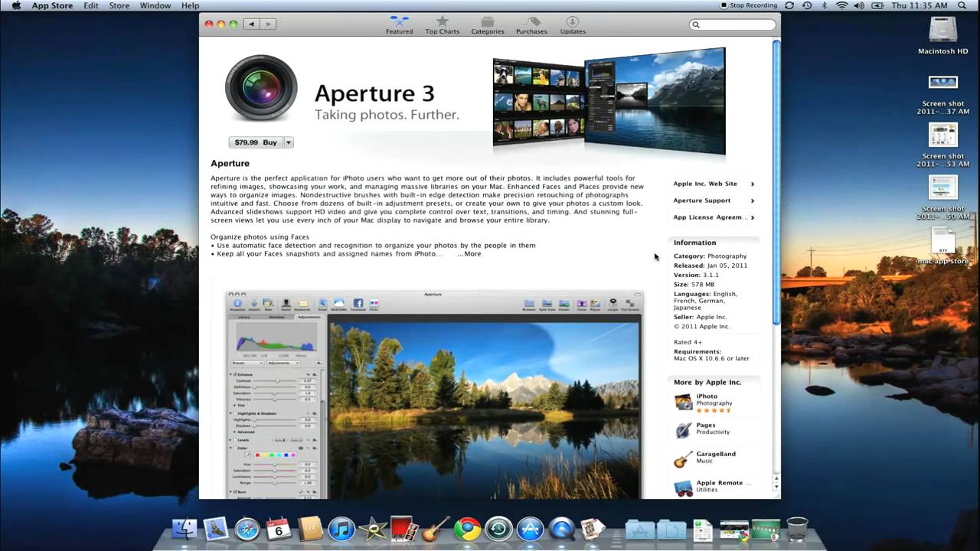This screenshot has height=551, width=980.
Task: Open the Help menu
Action: coord(190,5)
